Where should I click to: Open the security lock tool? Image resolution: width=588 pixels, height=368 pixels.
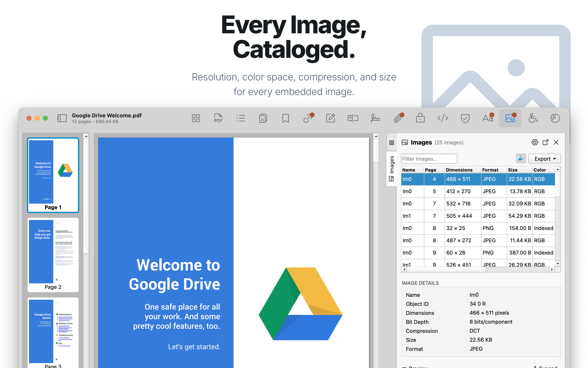coord(420,118)
